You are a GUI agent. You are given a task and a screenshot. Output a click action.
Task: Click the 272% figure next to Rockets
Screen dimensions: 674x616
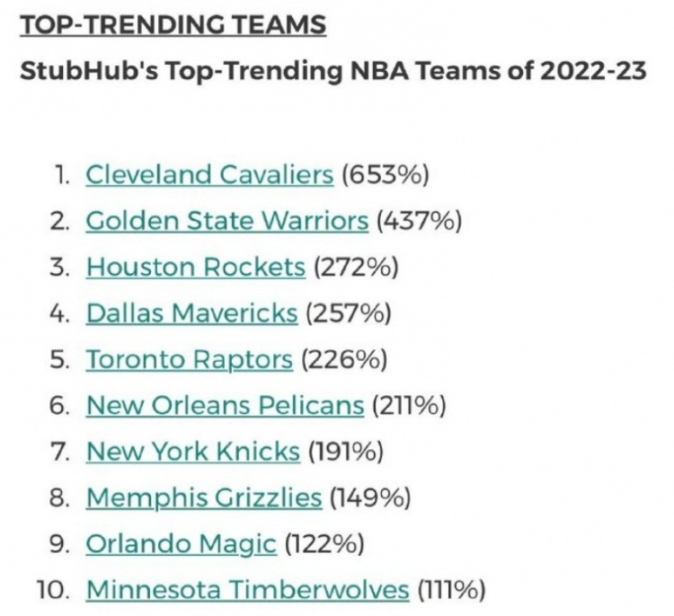(x=357, y=268)
